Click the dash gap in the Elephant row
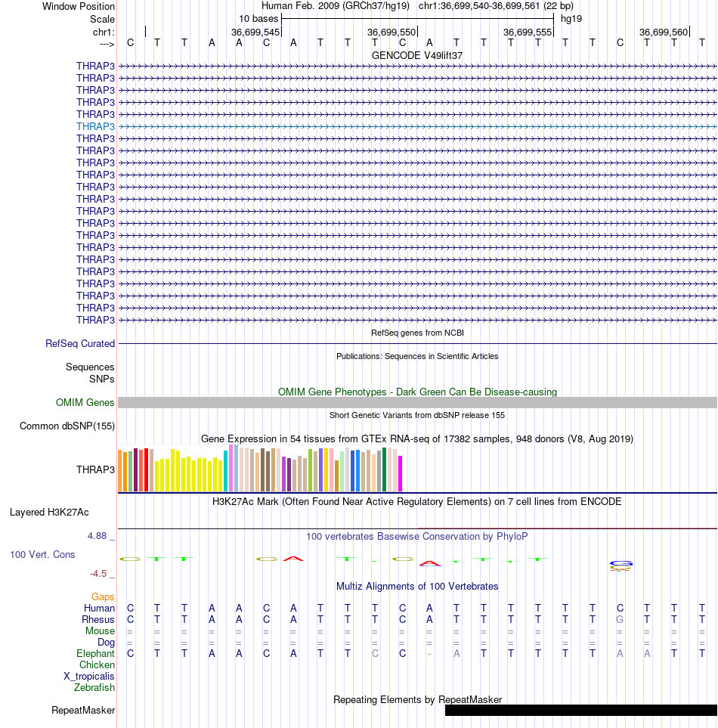This screenshot has width=718, height=728. tap(429, 654)
